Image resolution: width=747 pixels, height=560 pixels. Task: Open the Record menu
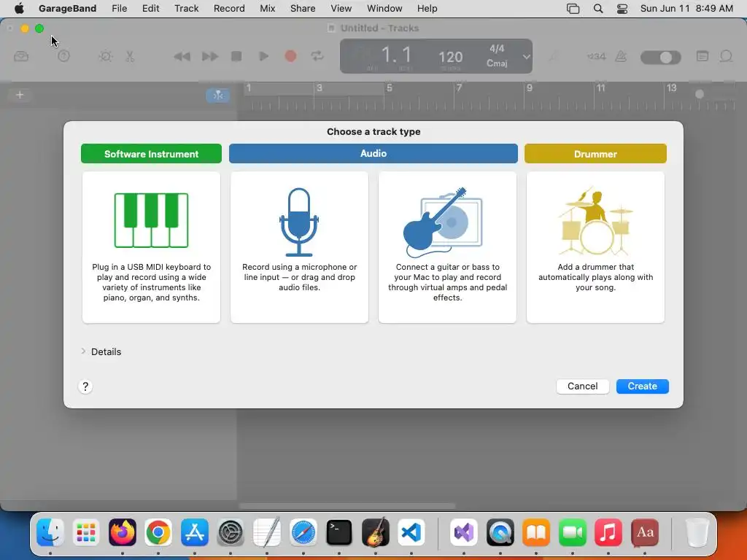pos(229,9)
